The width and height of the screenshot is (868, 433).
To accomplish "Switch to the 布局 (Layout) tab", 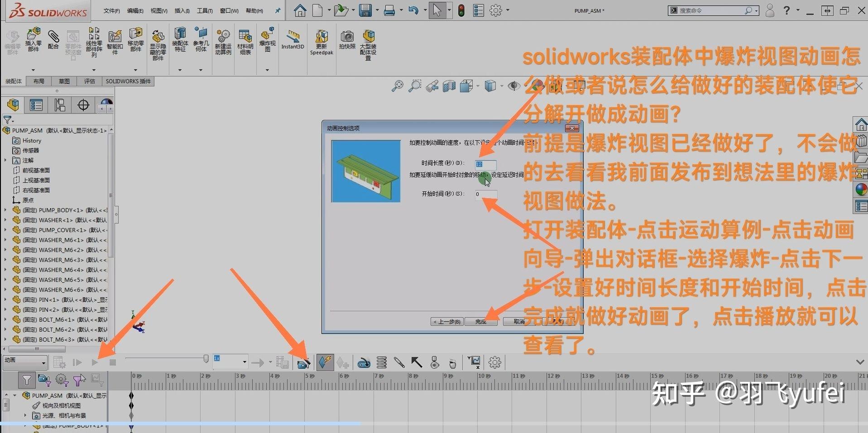I will pos(39,81).
